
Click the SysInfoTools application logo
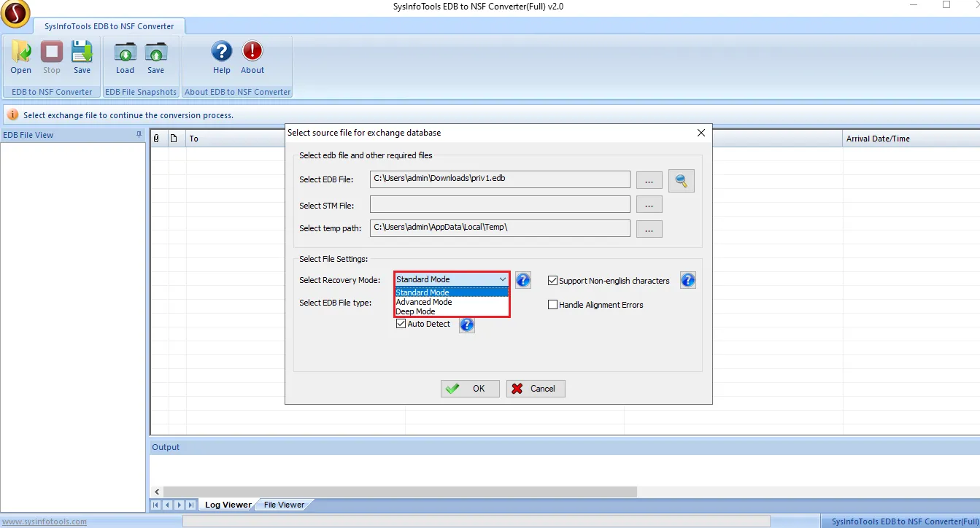pyautogui.click(x=15, y=13)
